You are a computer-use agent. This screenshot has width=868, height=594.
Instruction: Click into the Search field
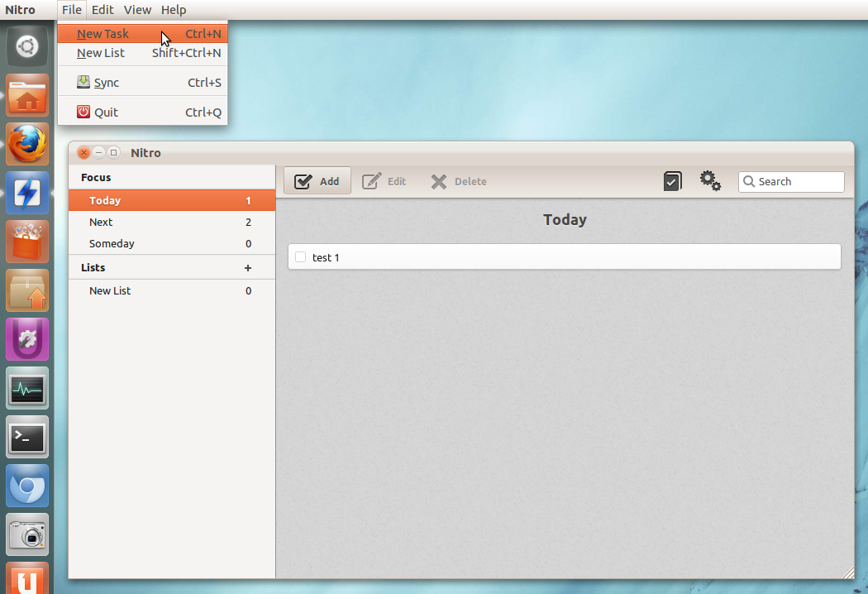(x=791, y=182)
